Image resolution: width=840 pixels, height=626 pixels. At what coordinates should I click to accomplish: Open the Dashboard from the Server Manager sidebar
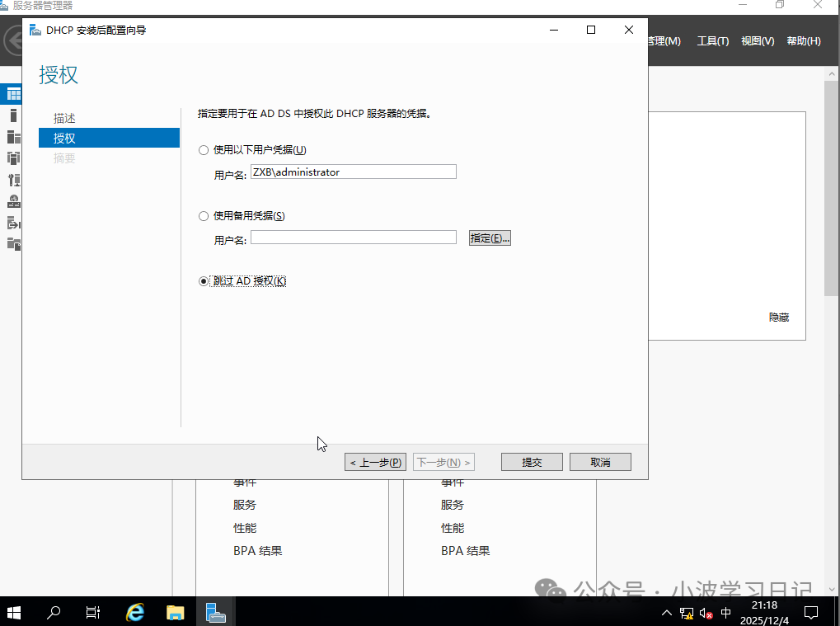(x=12, y=93)
